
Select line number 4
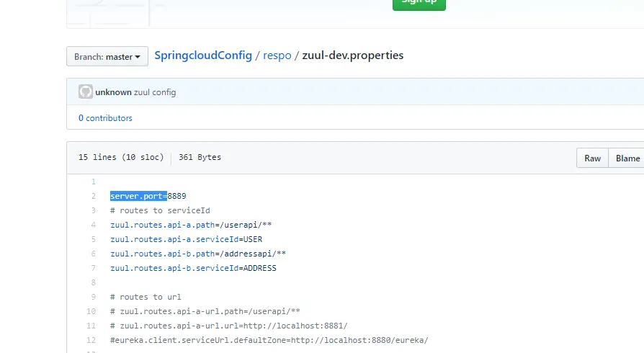tap(93, 225)
